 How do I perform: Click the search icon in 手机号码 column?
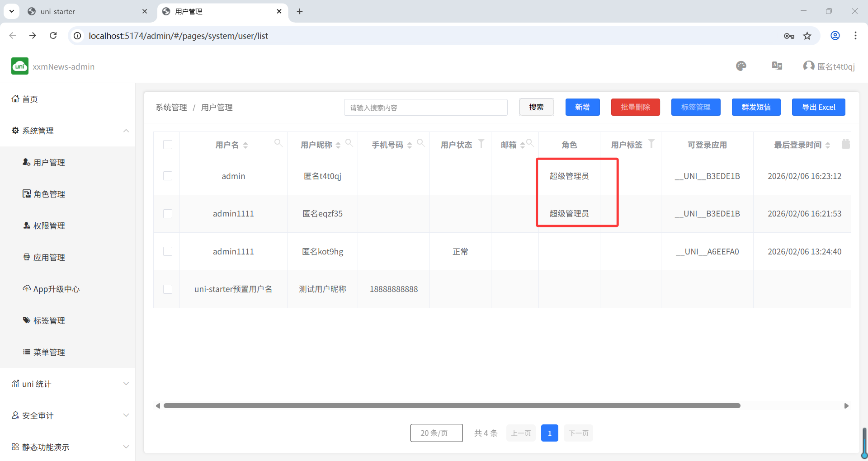click(x=420, y=143)
